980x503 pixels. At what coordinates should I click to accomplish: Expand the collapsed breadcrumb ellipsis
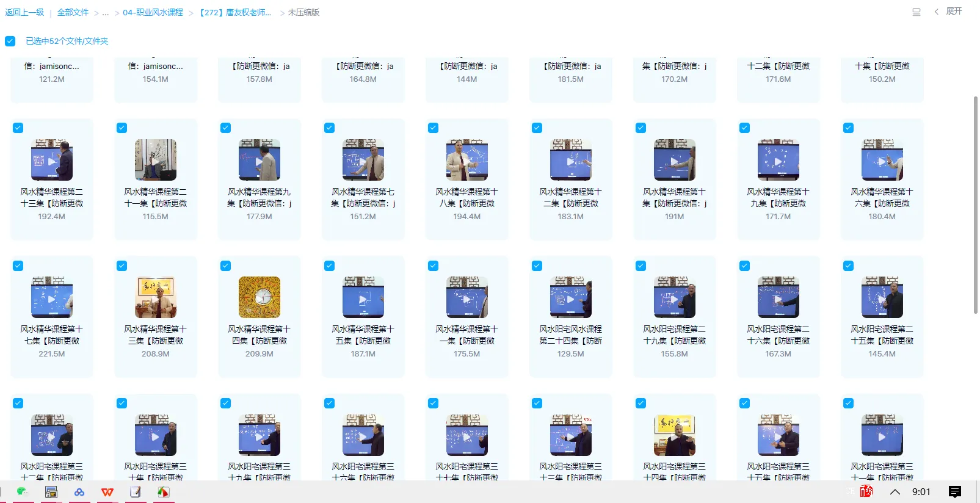click(106, 12)
